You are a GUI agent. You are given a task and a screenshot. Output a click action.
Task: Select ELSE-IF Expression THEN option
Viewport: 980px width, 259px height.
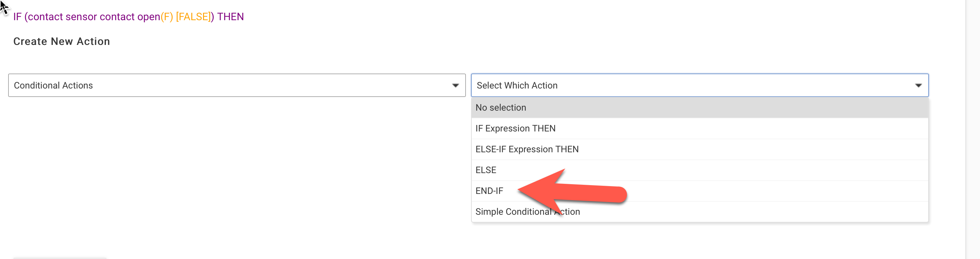pyautogui.click(x=699, y=149)
